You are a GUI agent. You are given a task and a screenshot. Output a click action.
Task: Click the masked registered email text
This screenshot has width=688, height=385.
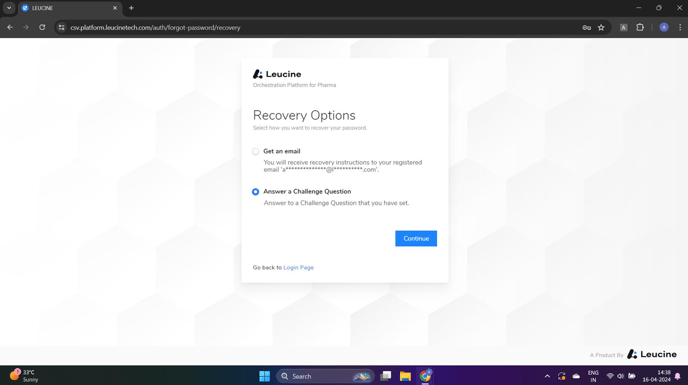tap(330, 169)
